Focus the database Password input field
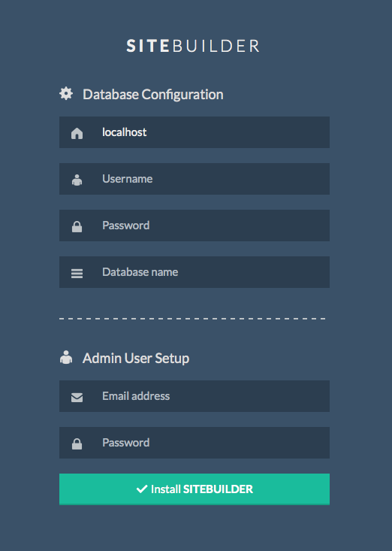392x551 pixels. click(x=194, y=226)
